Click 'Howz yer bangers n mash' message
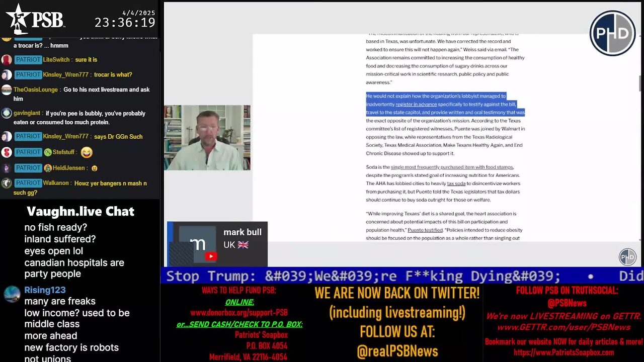The height and width of the screenshot is (362, 644). click(x=80, y=188)
